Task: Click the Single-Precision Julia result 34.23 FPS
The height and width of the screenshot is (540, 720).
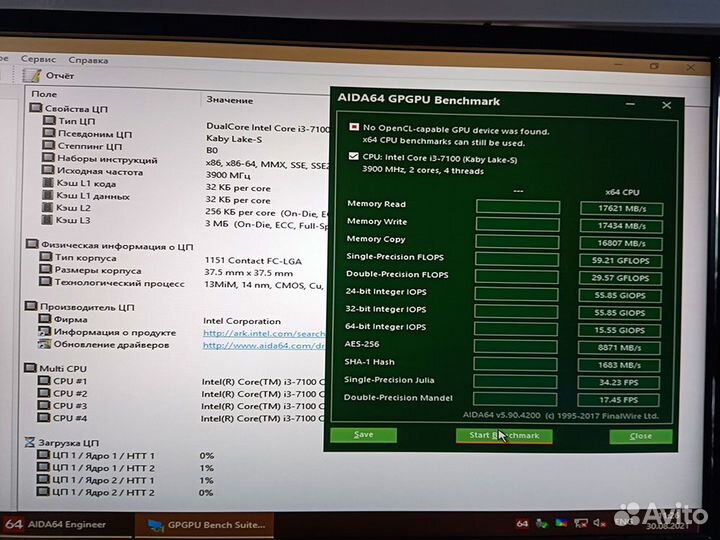Action: click(619, 382)
